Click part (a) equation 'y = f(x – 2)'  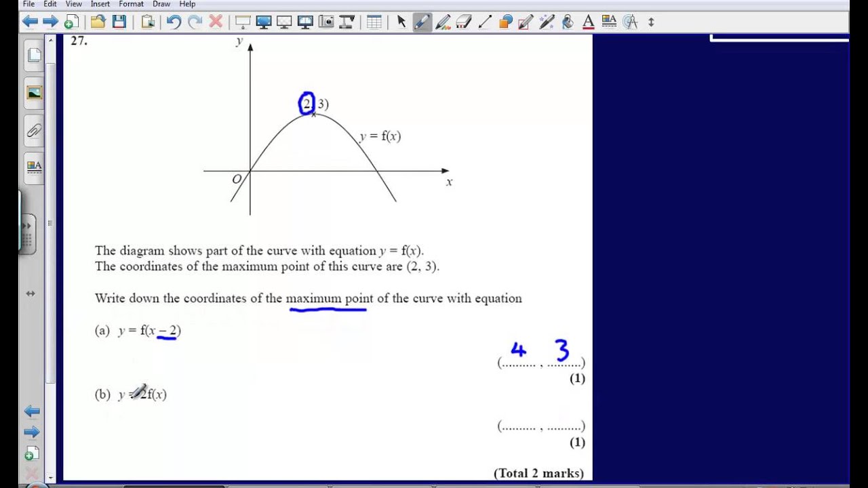149,331
